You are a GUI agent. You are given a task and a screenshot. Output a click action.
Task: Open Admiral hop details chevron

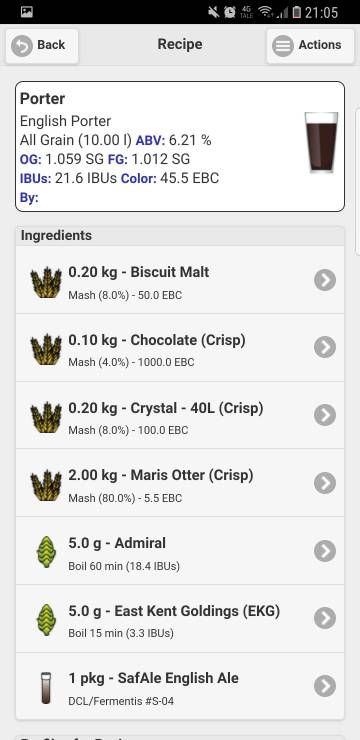point(325,551)
